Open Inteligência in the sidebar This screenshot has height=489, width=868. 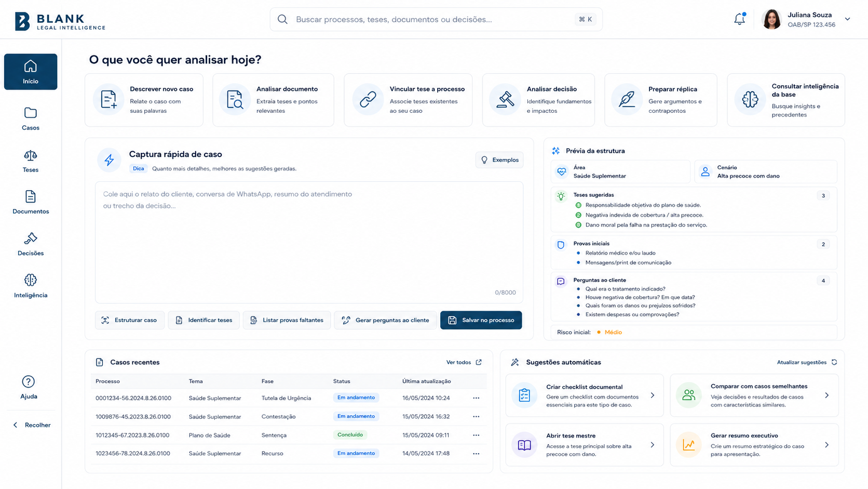(31, 286)
